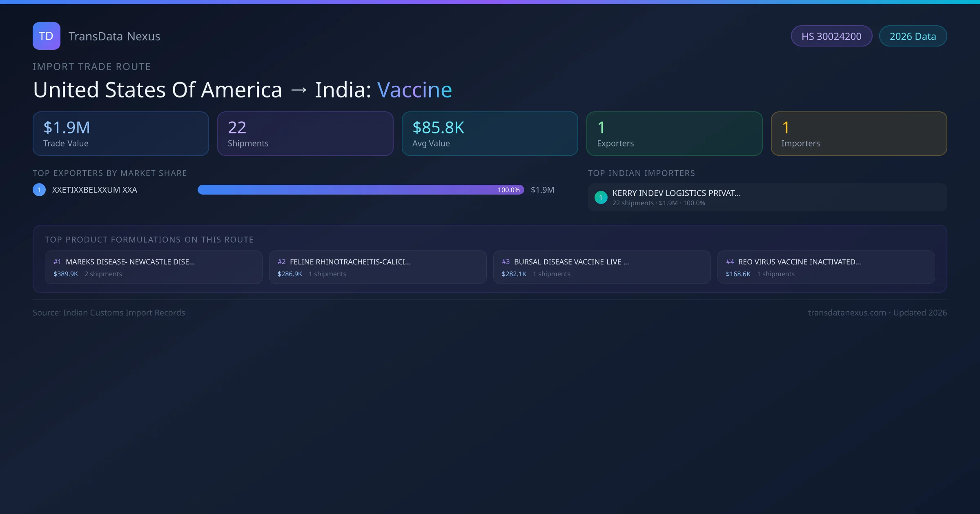
Task: Expand the REO VIRUS VACCINE INACTIVATED card
Action: coord(827,267)
